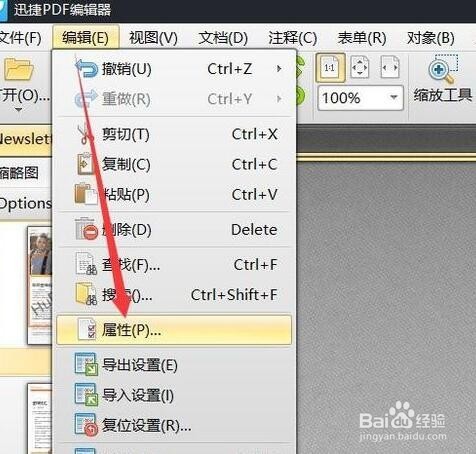The image size is (476, 454).
Task: Click the paste clipboard icon
Action: pos(86,194)
